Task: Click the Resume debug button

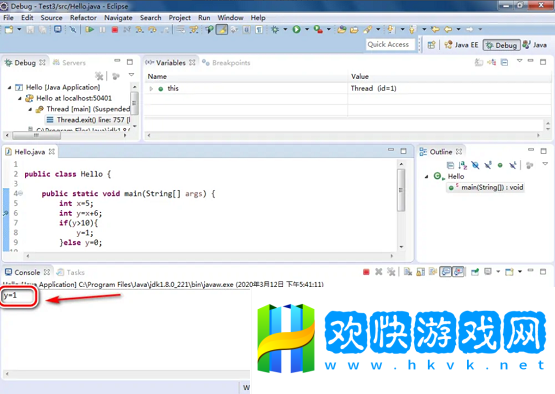Action: [90, 29]
